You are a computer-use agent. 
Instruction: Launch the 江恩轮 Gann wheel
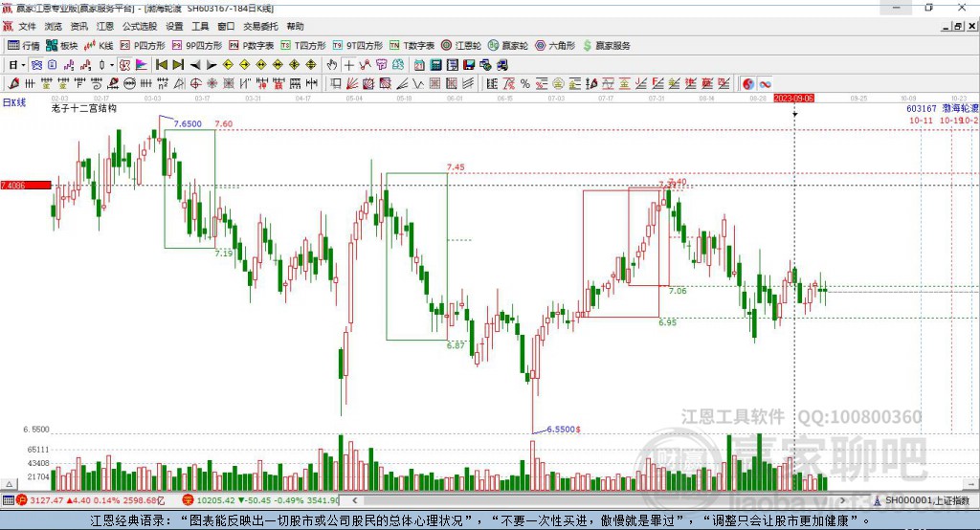coord(461,46)
